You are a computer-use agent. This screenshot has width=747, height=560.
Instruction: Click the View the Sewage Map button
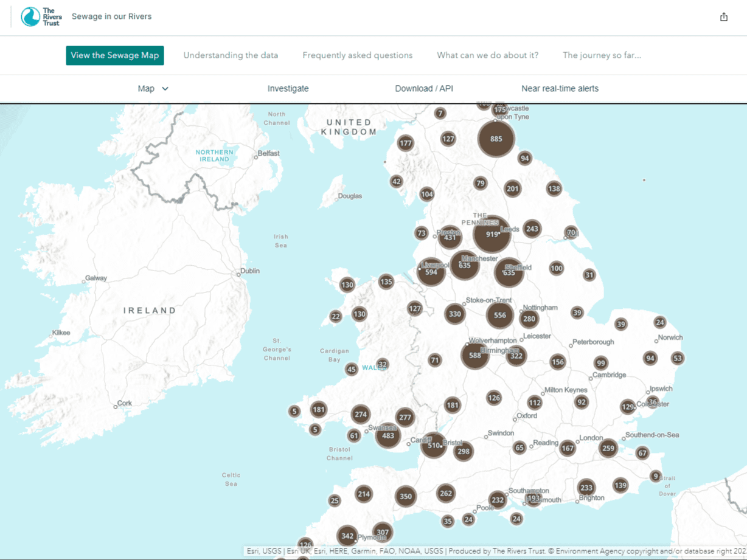pos(114,55)
